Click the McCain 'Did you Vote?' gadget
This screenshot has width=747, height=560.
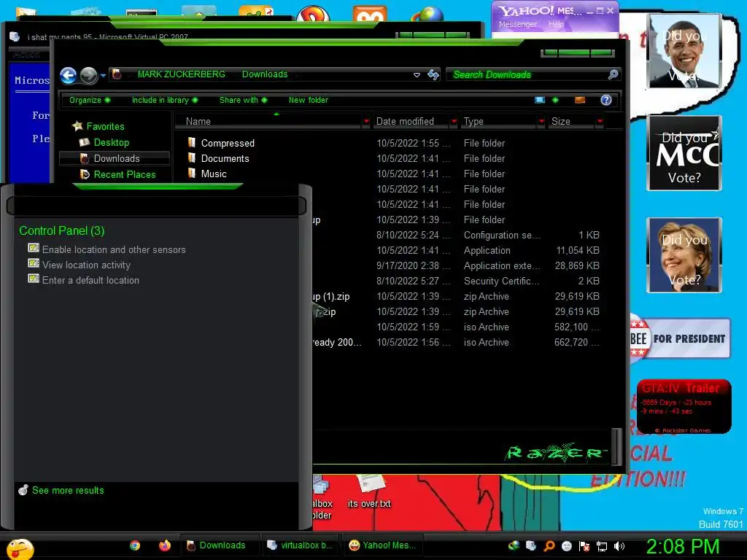tap(684, 153)
